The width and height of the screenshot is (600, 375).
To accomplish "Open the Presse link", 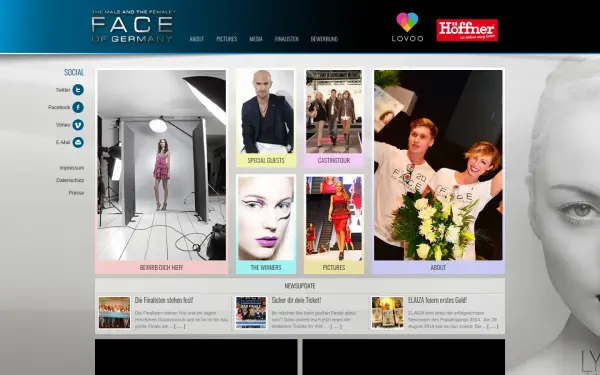I will click(x=76, y=193).
